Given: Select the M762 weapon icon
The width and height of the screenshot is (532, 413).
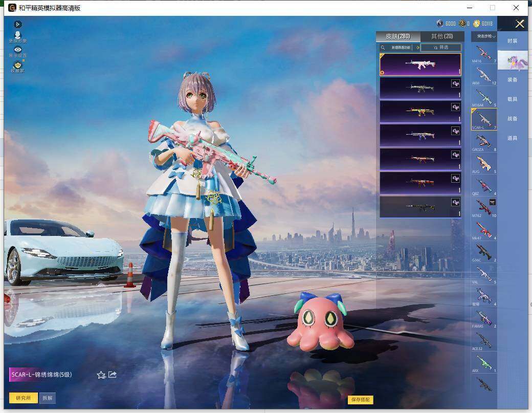Looking at the screenshot, I should pos(484,208).
